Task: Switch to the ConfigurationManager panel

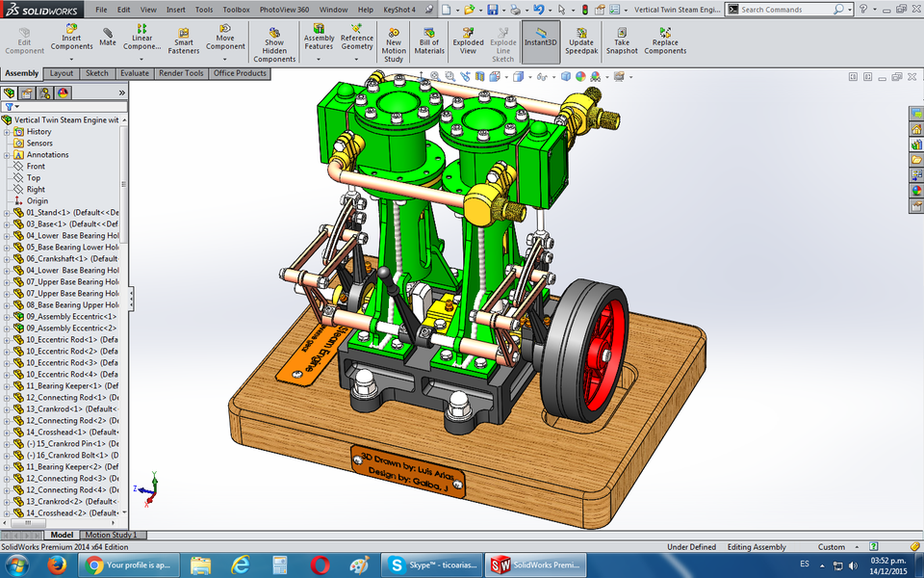Action: [45, 92]
